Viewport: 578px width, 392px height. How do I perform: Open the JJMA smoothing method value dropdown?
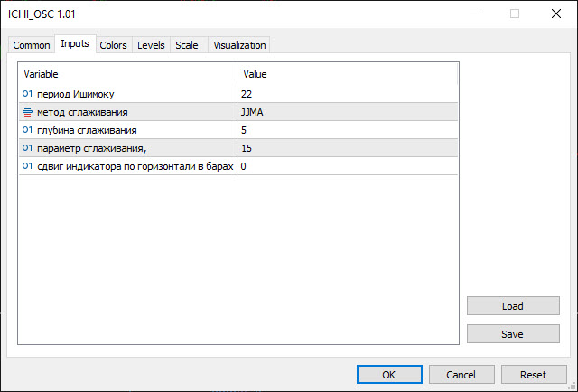pos(348,112)
